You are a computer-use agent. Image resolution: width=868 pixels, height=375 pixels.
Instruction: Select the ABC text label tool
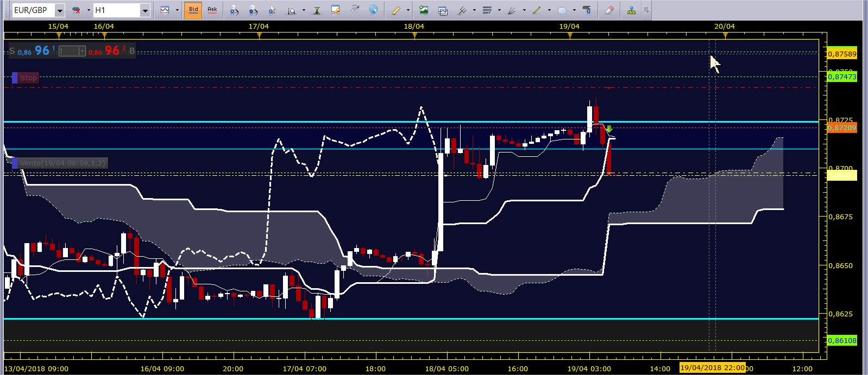point(587,10)
